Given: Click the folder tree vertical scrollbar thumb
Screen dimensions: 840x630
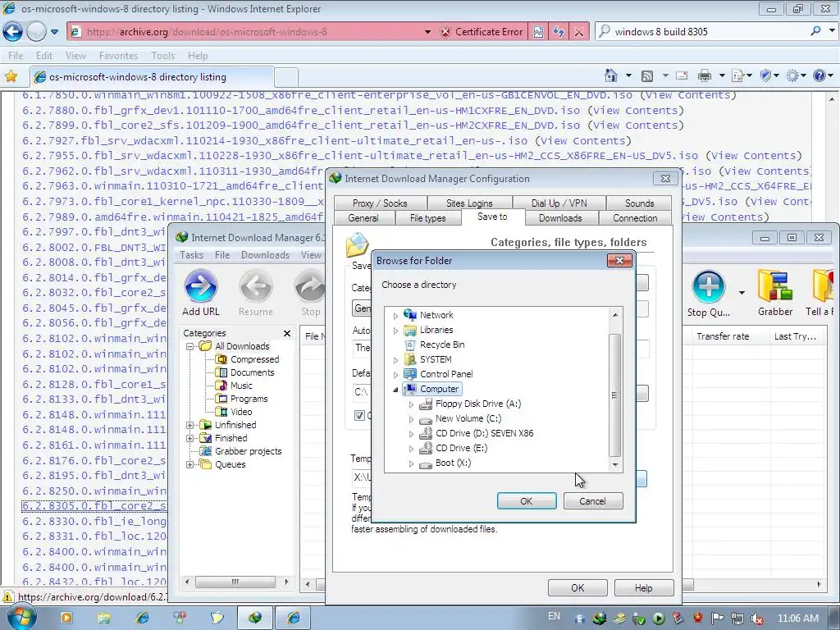Looking at the screenshot, I should click(x=614, y=395).
